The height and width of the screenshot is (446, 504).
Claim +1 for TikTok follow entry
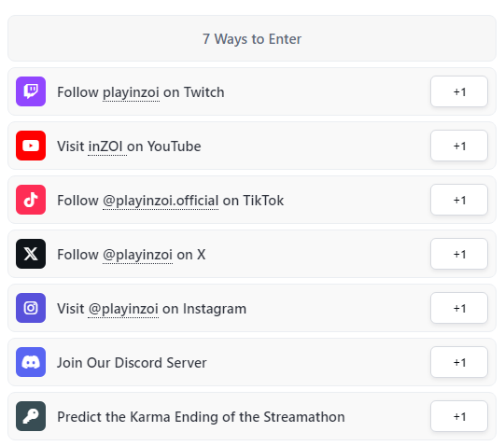point(459,200)
